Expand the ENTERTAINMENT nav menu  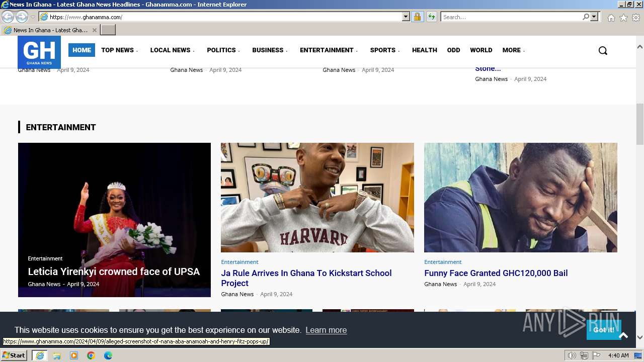coord(329,50)
